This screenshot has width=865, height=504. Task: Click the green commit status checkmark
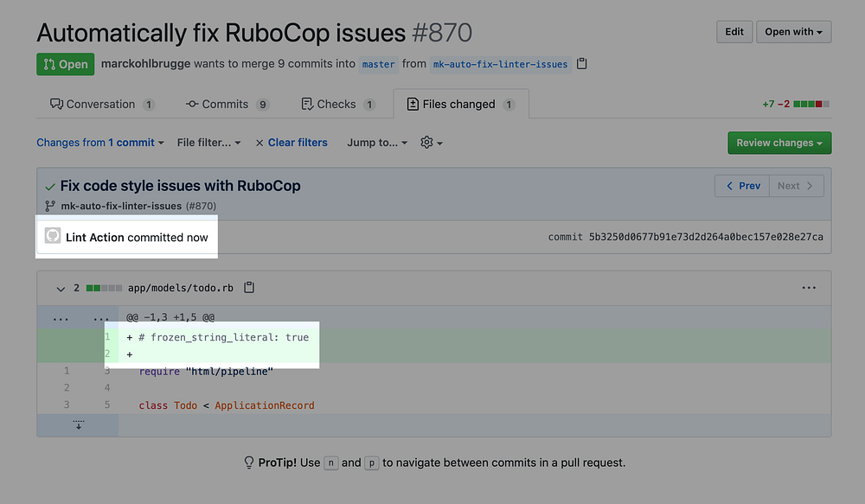(50, 186)
